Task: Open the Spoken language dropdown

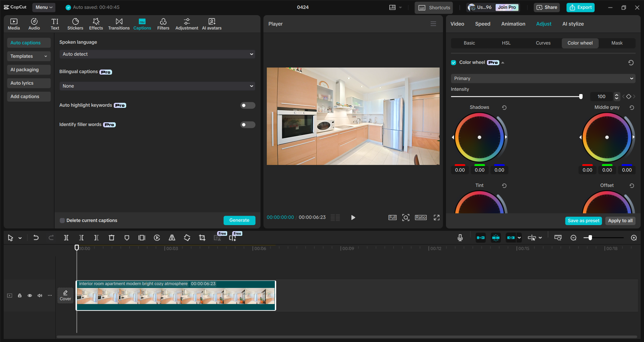Action: click(x=157, y=54)
